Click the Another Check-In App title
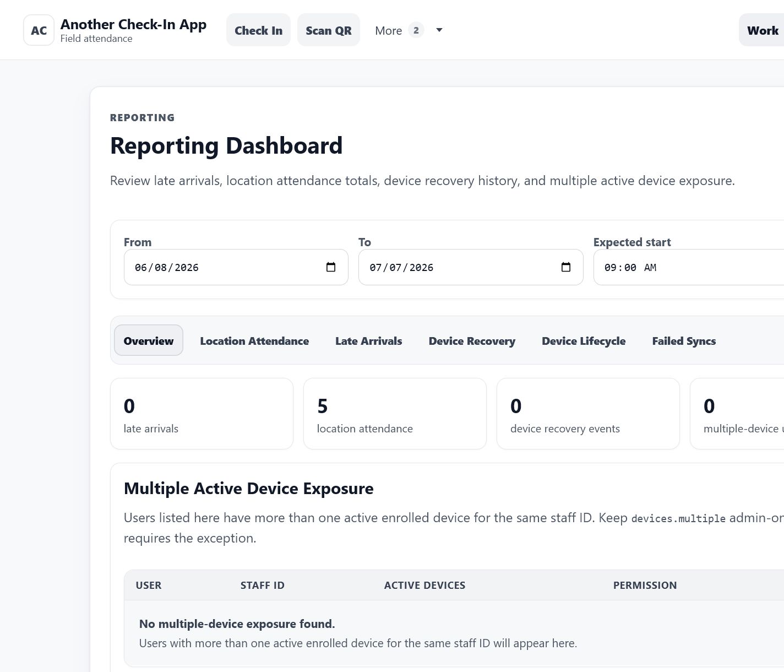 [x=133, y=24]
